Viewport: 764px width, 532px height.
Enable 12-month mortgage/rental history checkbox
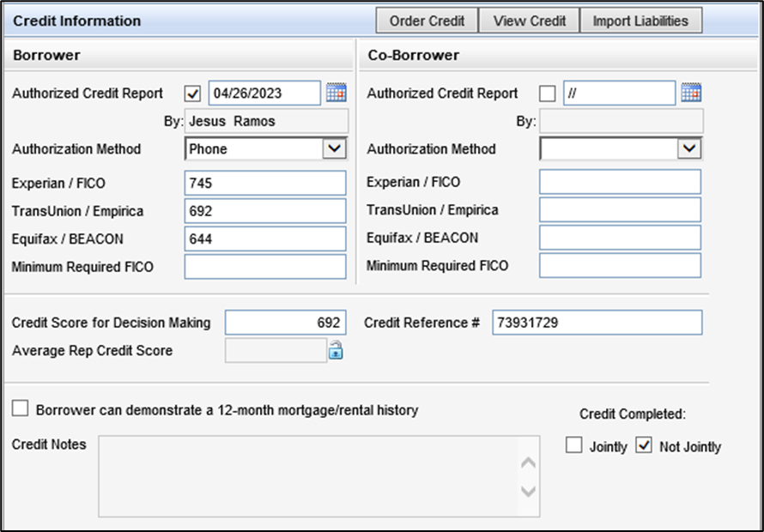(20, 410)
